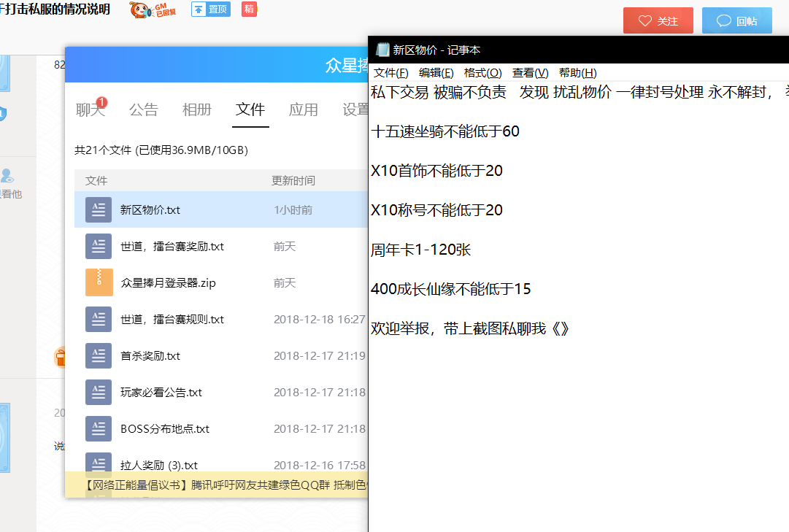Screen dimensions: 789x532
Task: Click the GM已回复 mascot badge
Action: [x=153, y=9]
